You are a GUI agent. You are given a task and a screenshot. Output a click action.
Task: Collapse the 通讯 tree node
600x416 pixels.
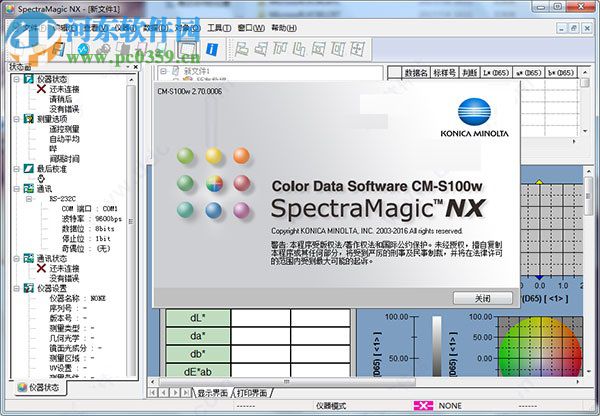(x=16, y=189)
